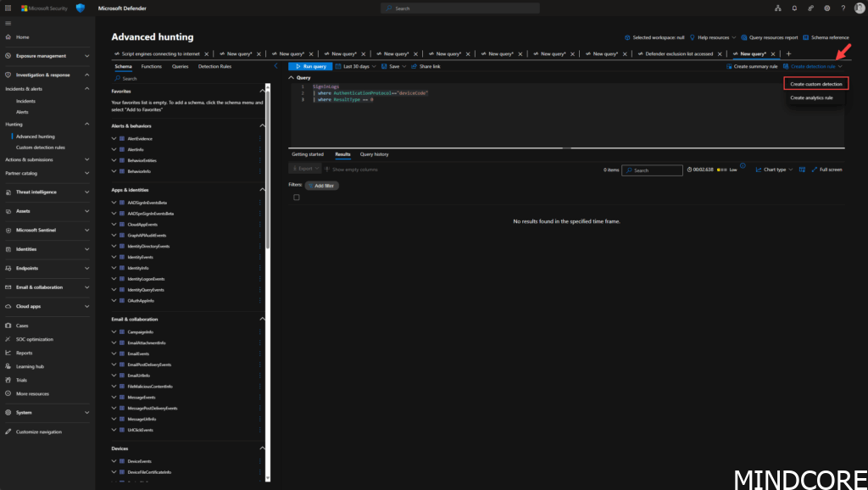Focus the global Search box in the header
The width and height of the screenshot is (868, 490).
pyautogui.click(x=460, y=8)
